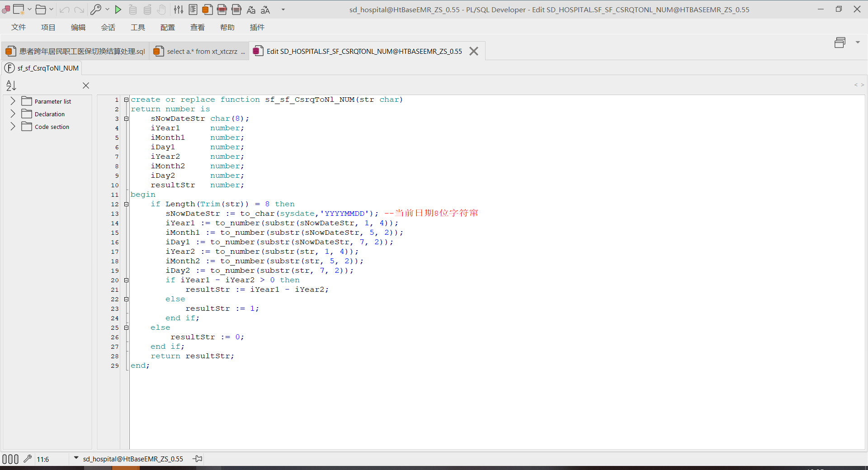Collapse the code fold at line 20

[x=127, y=280]
